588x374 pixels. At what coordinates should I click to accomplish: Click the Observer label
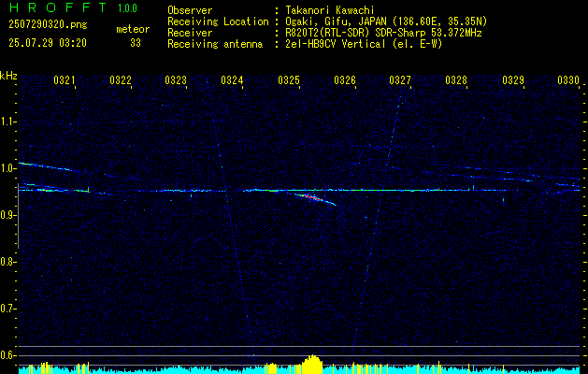click(x=190, y=10)
